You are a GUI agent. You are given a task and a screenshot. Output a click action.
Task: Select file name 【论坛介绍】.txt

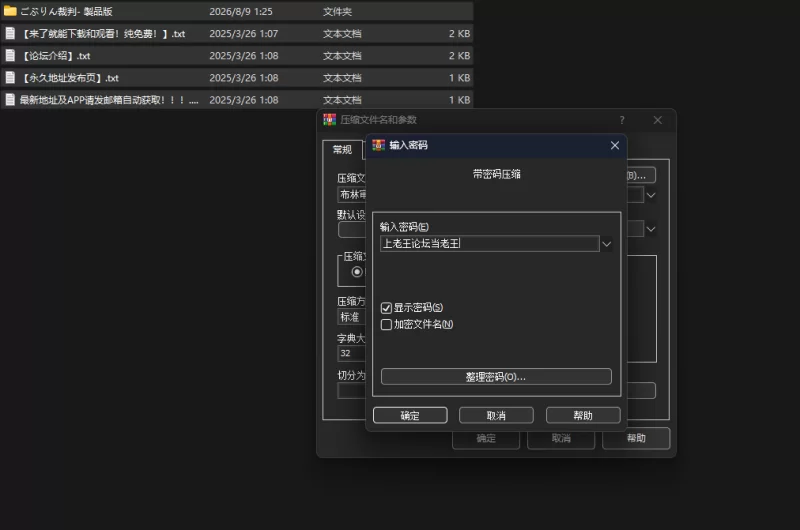[55, 56]
